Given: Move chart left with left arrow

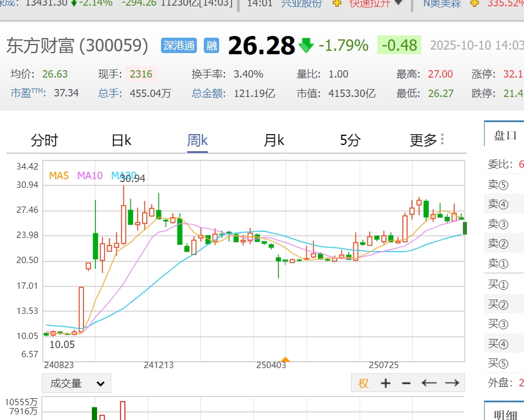Looking at the screenshot, I should pyautogui.click(x=429, y=383).
